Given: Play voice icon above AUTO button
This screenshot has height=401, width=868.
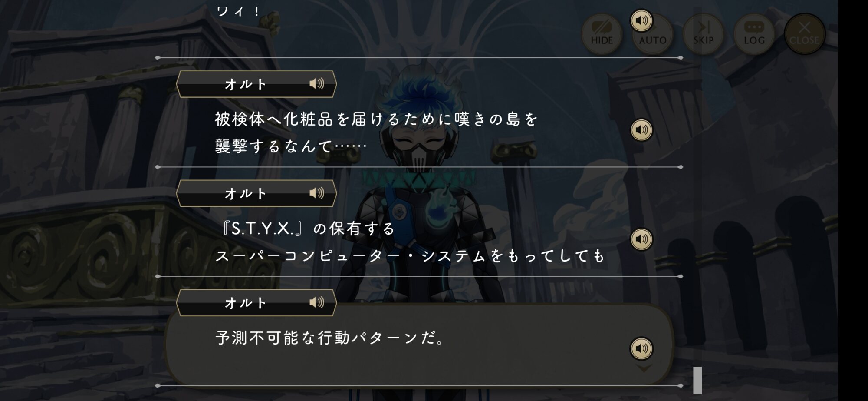Looking at the screenshot, I should click(641, 20).
